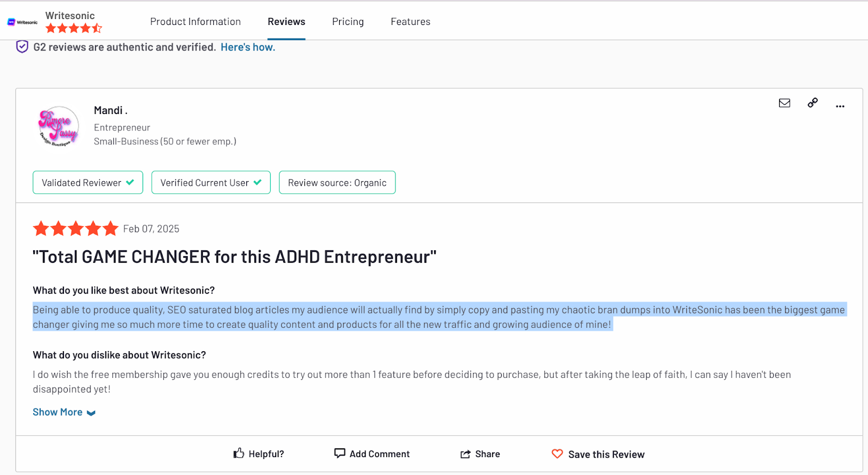Click the speech bubble comment icon
868x475 pixels.
[x=340, y=453]
